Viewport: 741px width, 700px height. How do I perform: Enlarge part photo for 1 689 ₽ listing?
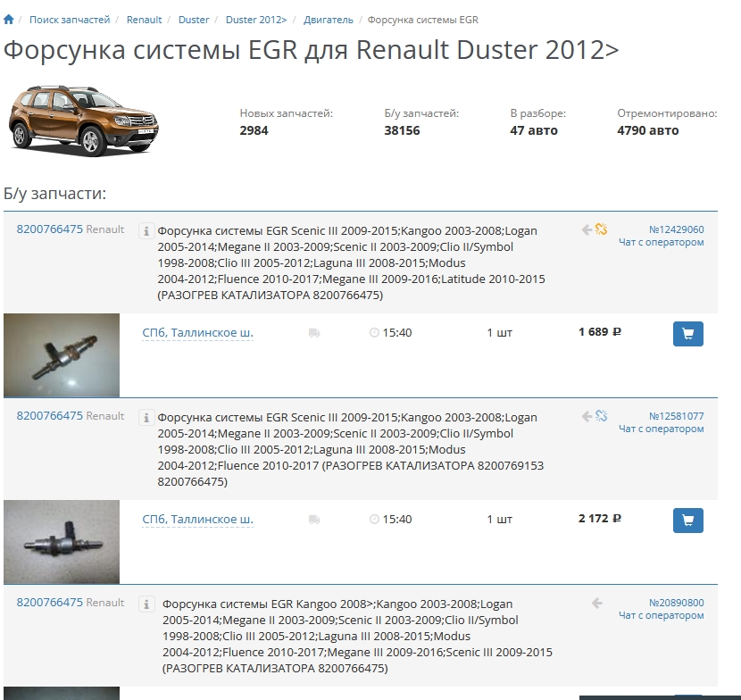coord(62,355)
